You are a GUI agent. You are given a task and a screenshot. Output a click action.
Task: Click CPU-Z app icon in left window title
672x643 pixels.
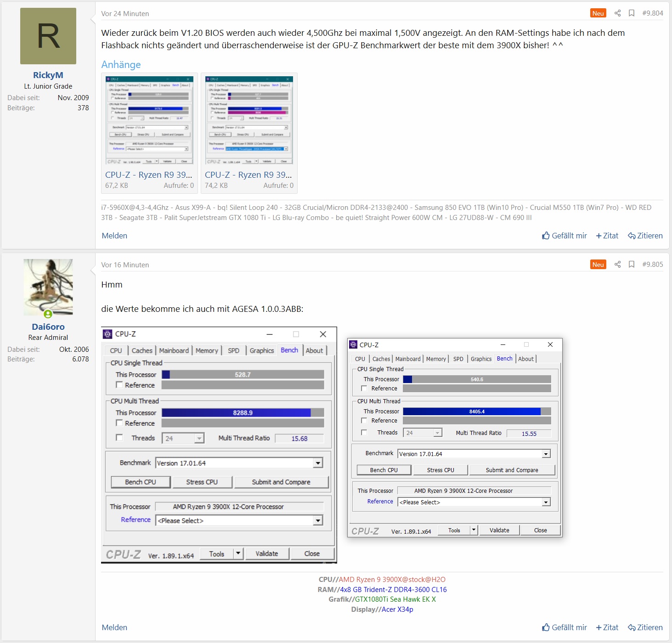pos(107,334)
